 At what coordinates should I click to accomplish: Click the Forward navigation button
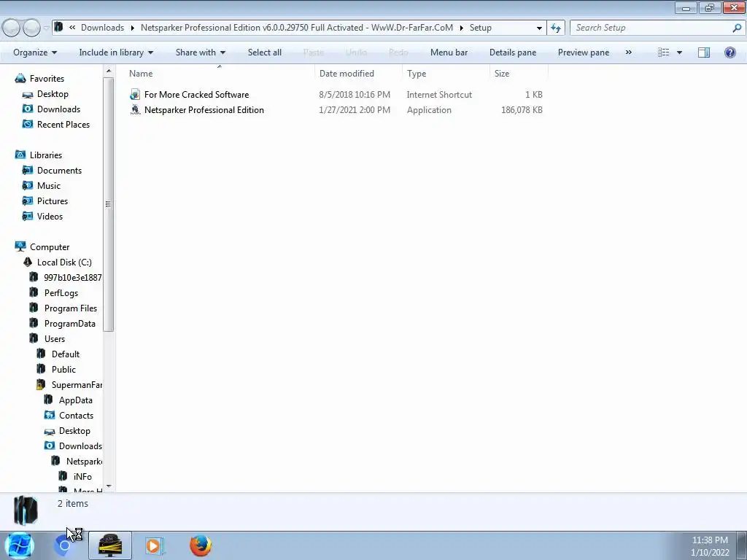pyautogui.click(x=31, y=28)
